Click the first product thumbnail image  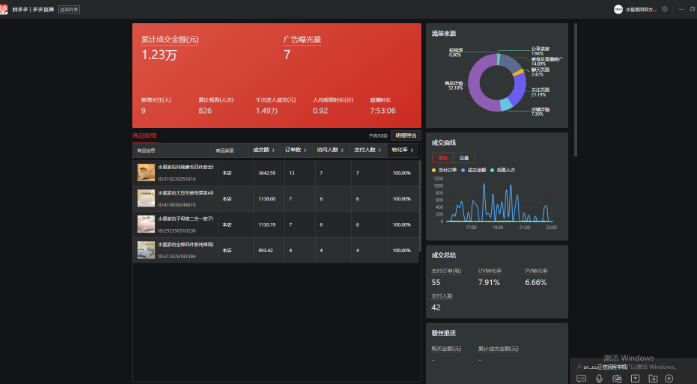146,172
